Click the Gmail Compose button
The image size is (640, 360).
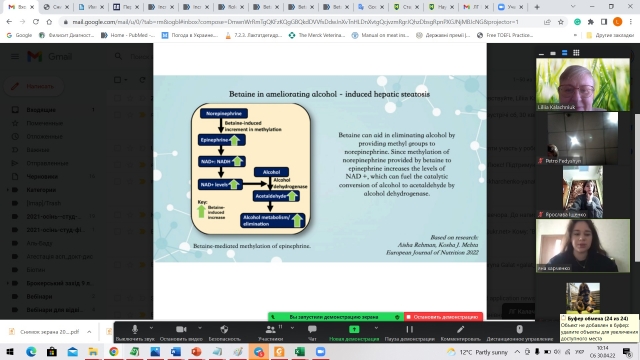[34, 86]
